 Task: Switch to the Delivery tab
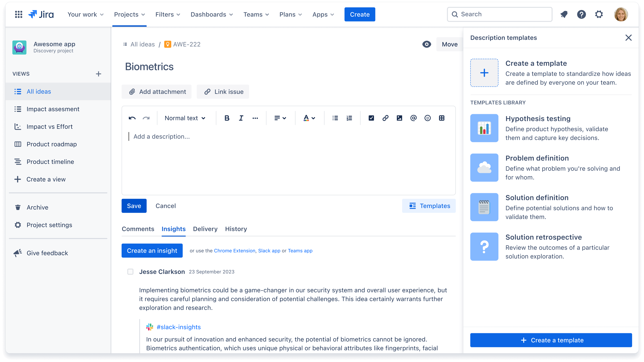pos(205,229)
